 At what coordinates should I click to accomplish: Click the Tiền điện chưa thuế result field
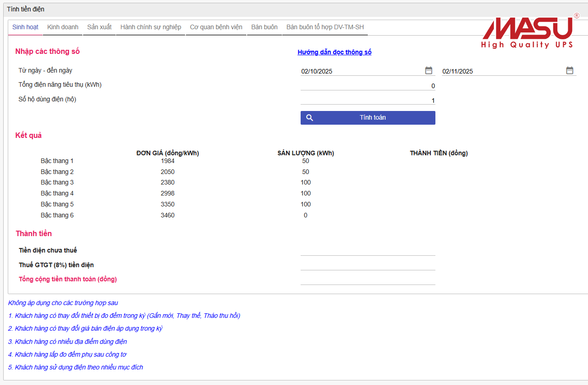[367, 250]
